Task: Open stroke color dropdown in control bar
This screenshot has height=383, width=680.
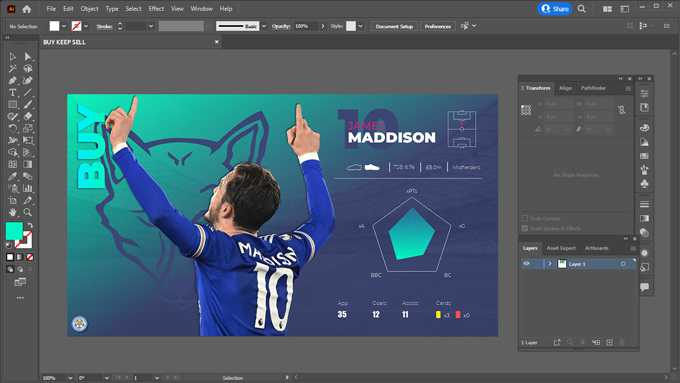Action: coord(86,26)
